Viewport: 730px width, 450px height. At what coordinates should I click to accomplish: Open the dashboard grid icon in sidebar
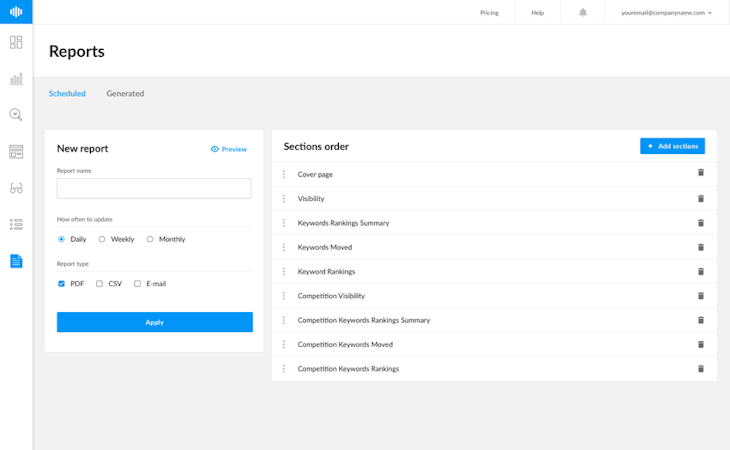click(16, 42)
